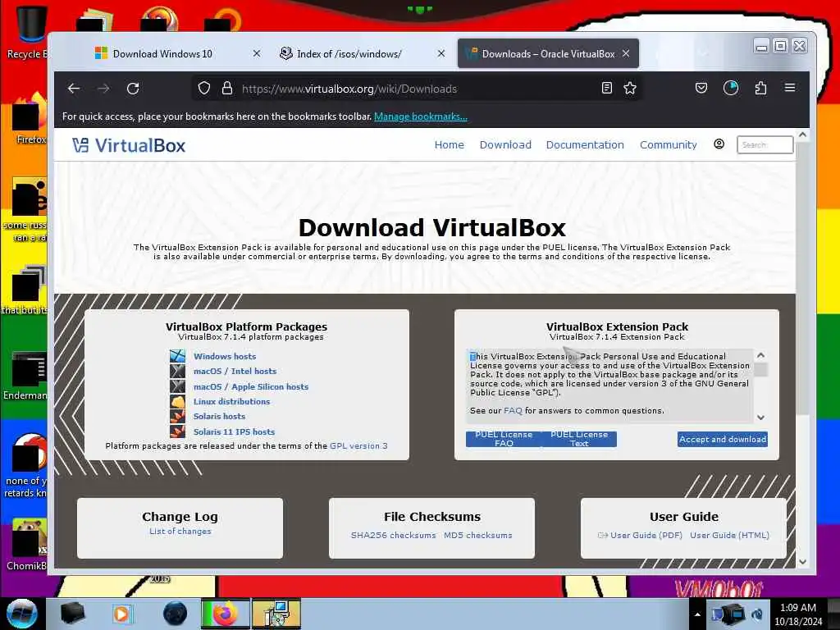
Task: Click the macOS Apple Silicon hosts icon
Action: (x=177, y=386)
